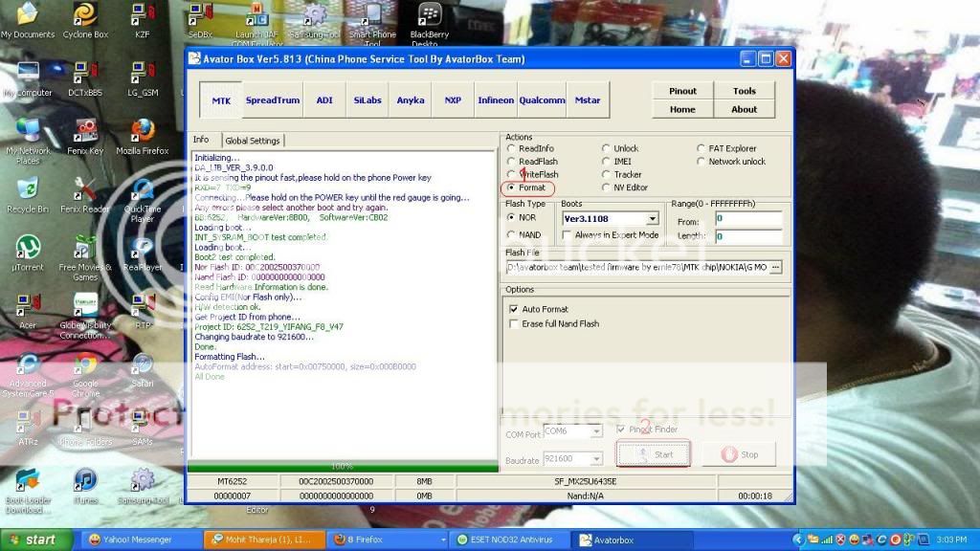
Task: Select the SpreadTrum chipset tab
Action: (272, 100)
